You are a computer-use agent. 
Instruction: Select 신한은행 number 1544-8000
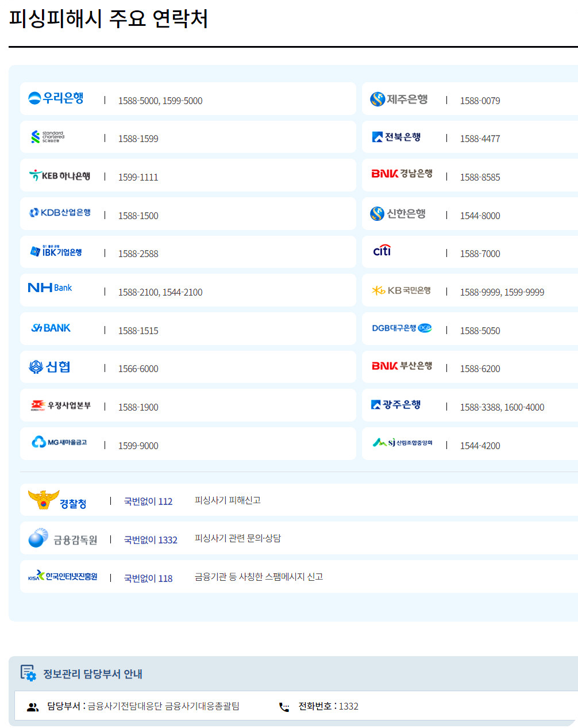coord(480,216)
